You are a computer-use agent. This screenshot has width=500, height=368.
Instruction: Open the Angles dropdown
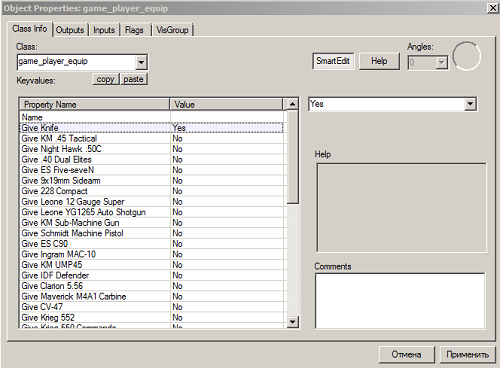(x=441, y=62)
